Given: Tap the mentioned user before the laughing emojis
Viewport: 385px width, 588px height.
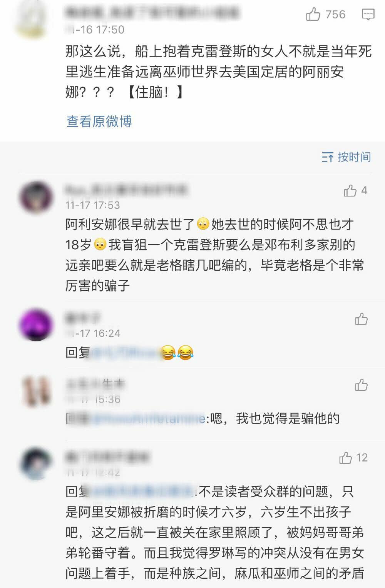Looking at the screenshot, I should click(125, 353).
